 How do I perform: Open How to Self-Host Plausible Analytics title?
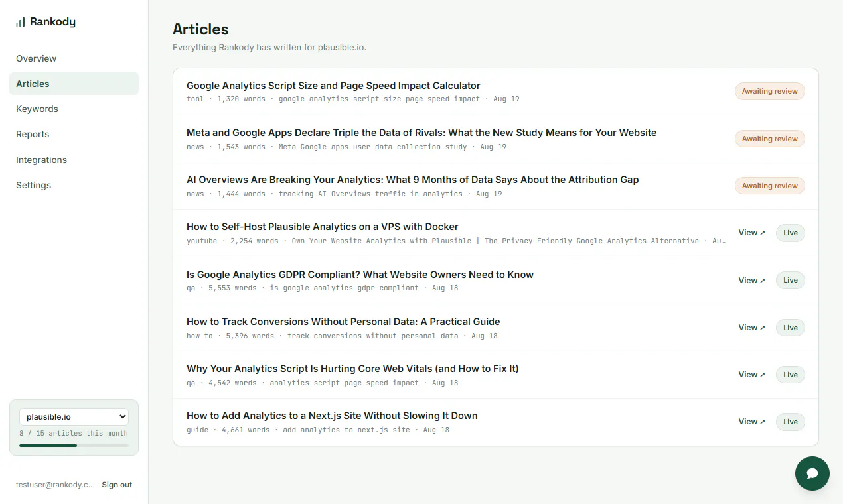pos(323,227)
